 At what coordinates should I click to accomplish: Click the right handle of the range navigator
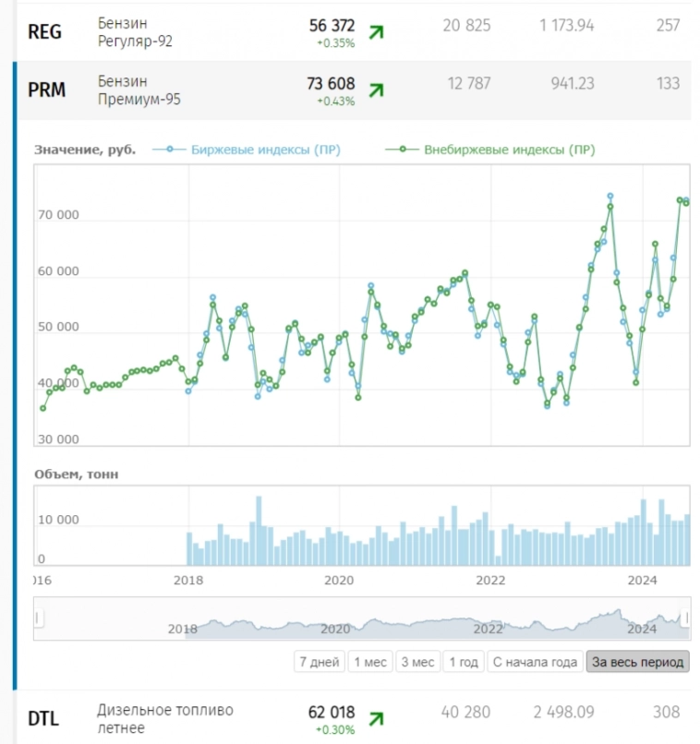687,618
